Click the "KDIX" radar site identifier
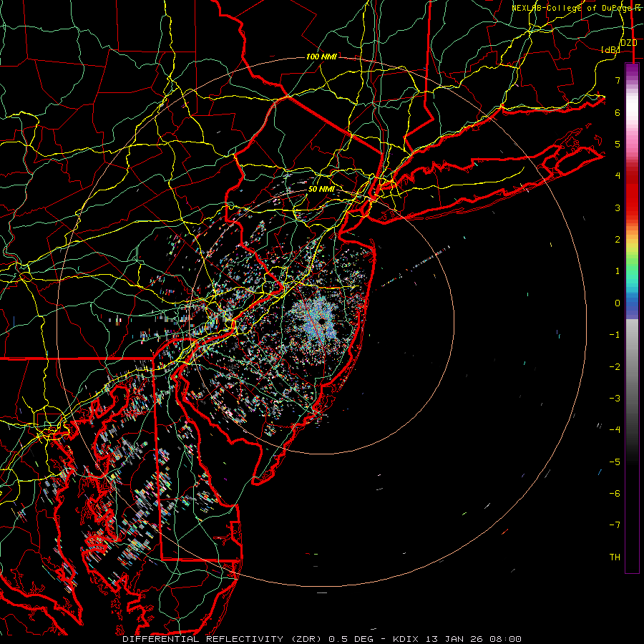This screenshot has height=644, width=644. click(407, 639)
